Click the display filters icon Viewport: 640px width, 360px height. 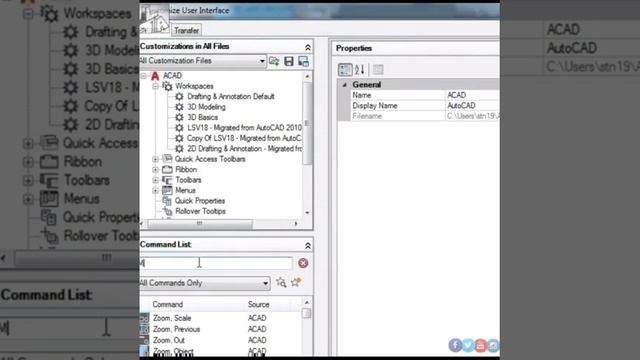click(x=303, y=61)
